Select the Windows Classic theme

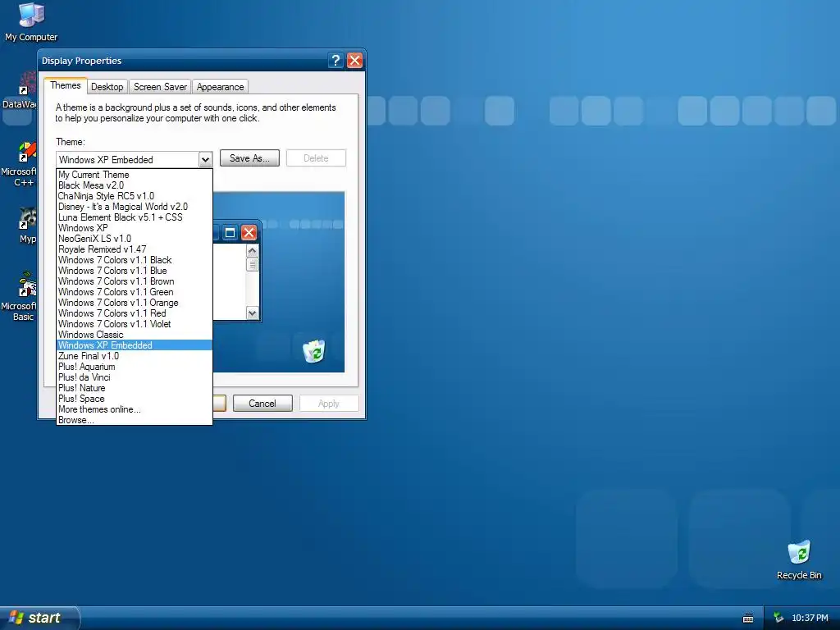(135, 335)
